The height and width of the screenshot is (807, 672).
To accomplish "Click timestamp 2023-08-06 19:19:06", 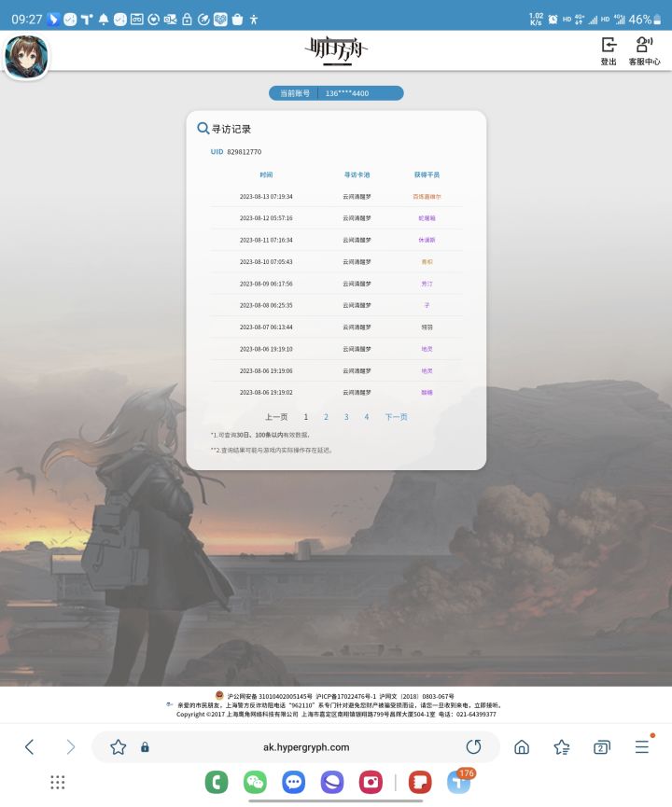I will pos(266,370).
